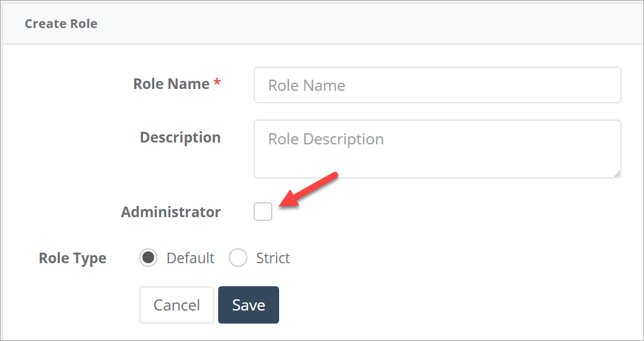The image size is (644, 341).
Task: Click the "Administrator" label text
Action: pyautogui.click(x=170, y=212)
